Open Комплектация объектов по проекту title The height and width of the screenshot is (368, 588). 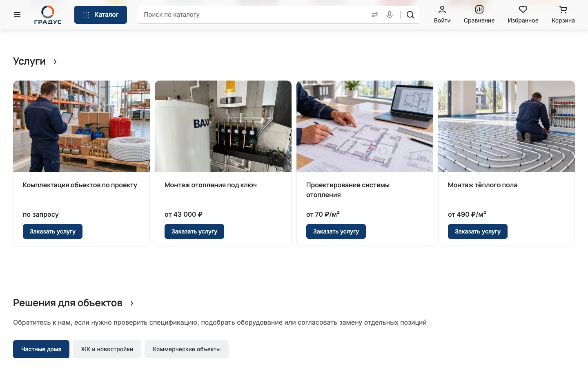pos(80,185)
